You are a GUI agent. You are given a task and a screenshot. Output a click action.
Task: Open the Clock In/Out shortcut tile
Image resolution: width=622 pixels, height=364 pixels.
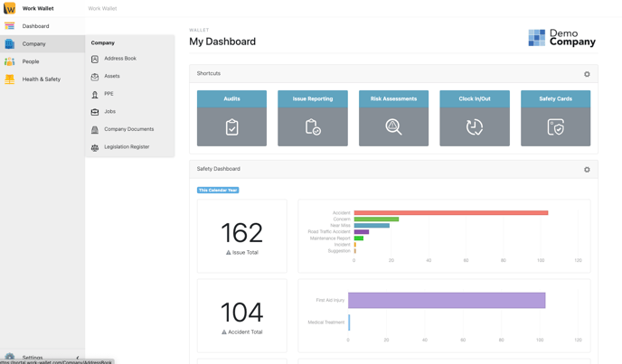pyautogui.click(x=475, y=118)
